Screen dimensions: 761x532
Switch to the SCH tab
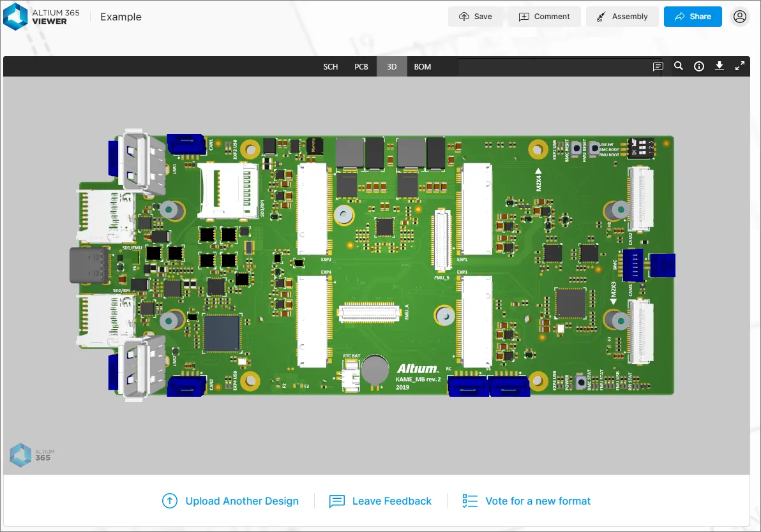click(330, 66)
